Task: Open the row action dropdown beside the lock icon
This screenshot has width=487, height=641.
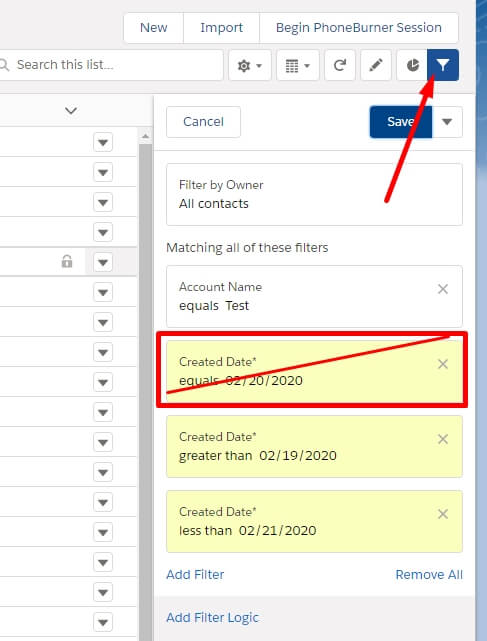Action: pos(103,262)
